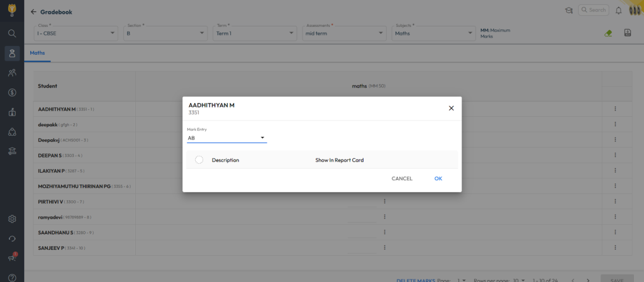Open the notifications bell icon

coord(619,10)
